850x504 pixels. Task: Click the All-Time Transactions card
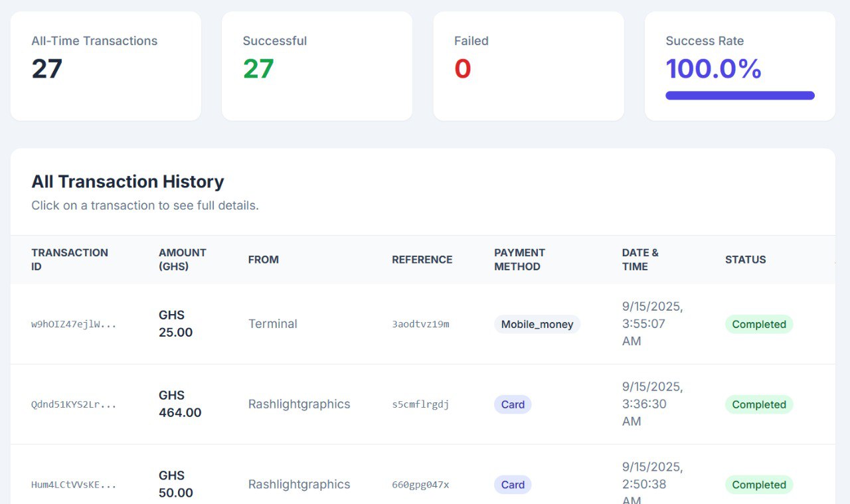(106, 66)
